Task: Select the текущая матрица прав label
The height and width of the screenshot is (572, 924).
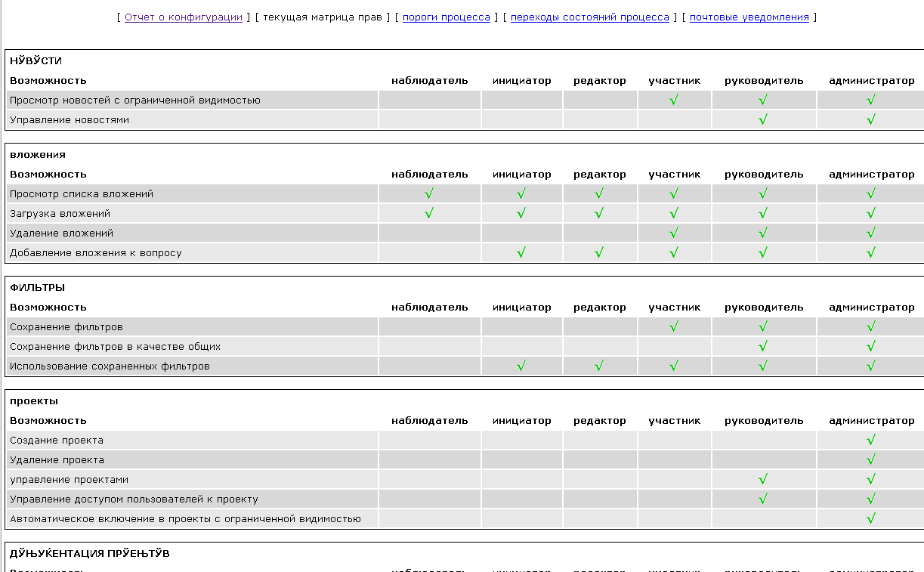Action: click(323, 17)
